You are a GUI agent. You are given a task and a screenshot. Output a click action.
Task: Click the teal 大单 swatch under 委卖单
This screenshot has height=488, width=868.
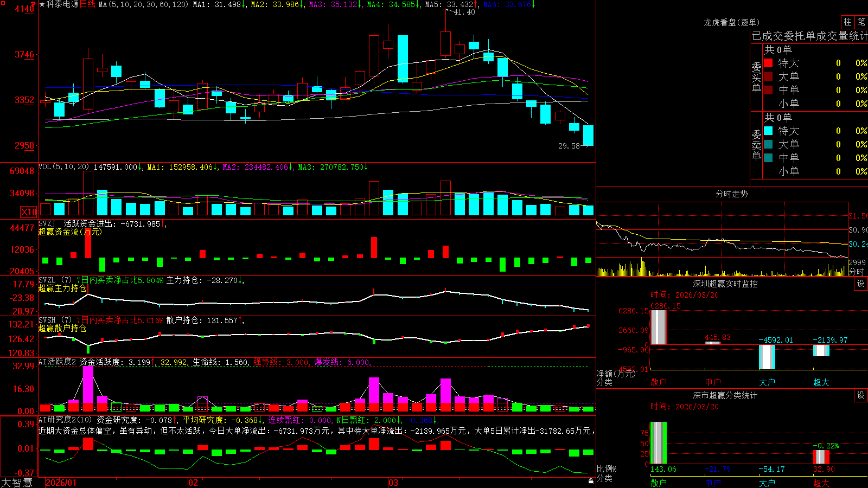768,144
